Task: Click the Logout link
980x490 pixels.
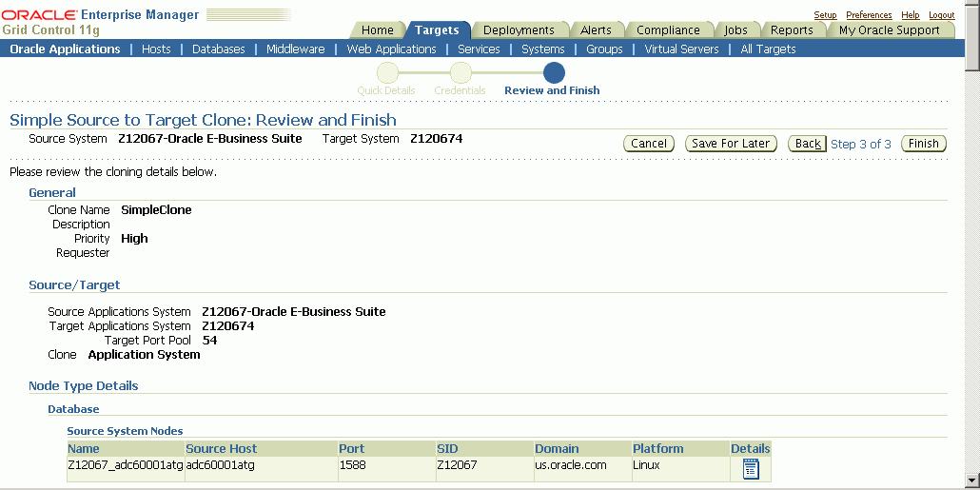Action: coord(942,15)
